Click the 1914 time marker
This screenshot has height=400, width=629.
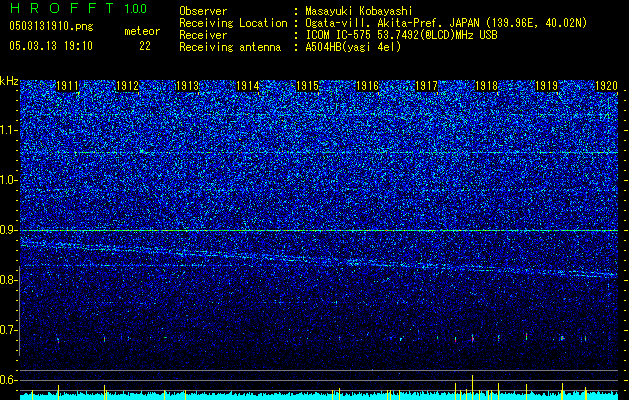coord(248,86)
